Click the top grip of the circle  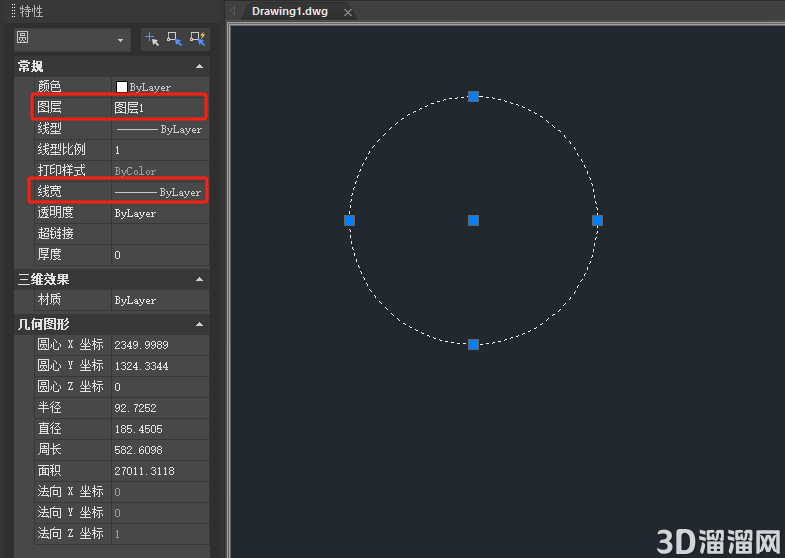pyautogui.click(x=474, y=97)
